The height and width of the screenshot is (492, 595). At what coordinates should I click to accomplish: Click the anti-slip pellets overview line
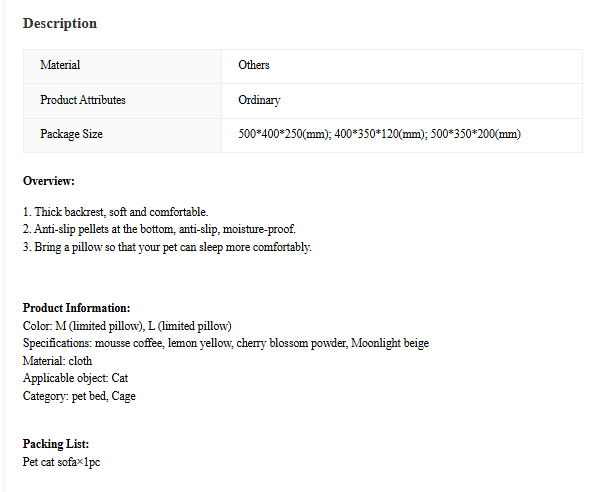159,229
